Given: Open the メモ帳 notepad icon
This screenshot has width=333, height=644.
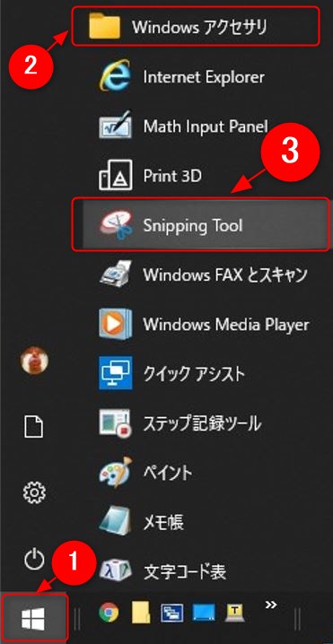Looking at the screenshot, I should (115, 521).
